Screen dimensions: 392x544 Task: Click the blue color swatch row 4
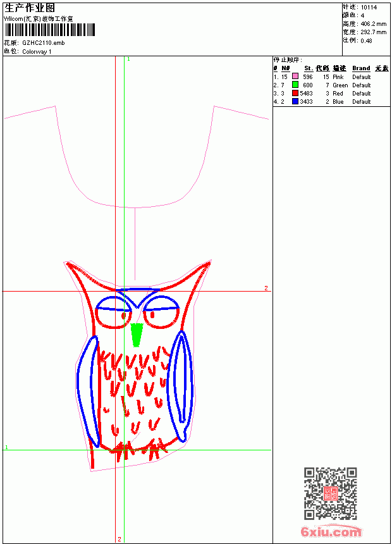295,101
